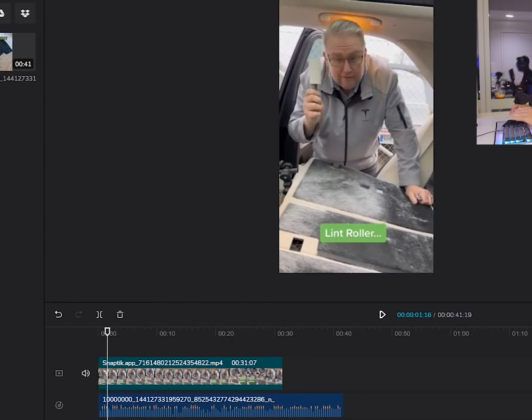The height and width of the screenshot is (420, 532).
Task: Import media from Dropbox
Action: (x=25, y=13)
